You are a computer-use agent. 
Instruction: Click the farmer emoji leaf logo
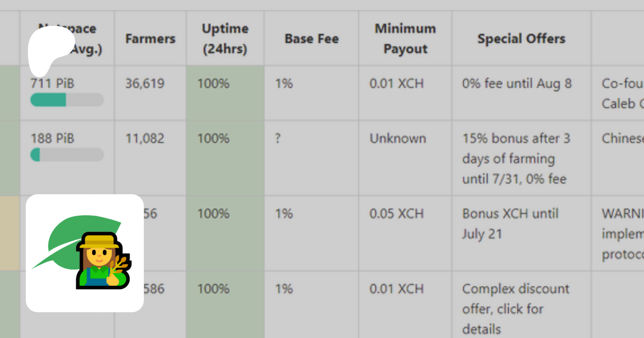(85, 253)
